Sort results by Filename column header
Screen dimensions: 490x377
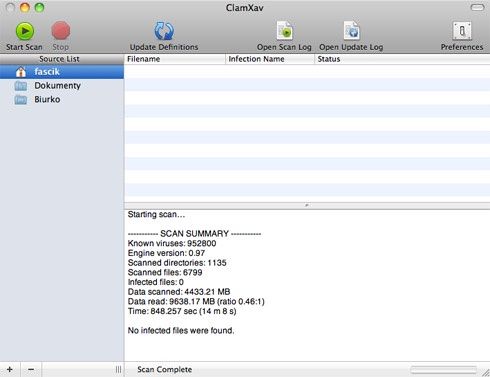(175, 59)
